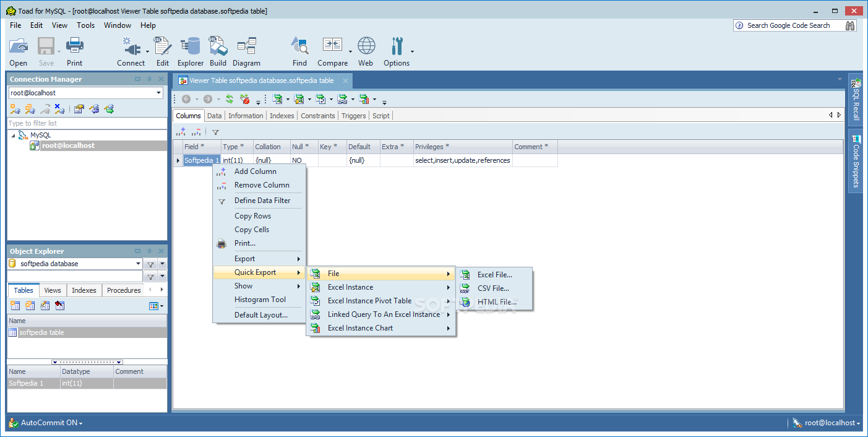Switch to the Procedures tab in Object Explorer
The width and height of the screenshot is (868, 437).
(x=124, y=290)
